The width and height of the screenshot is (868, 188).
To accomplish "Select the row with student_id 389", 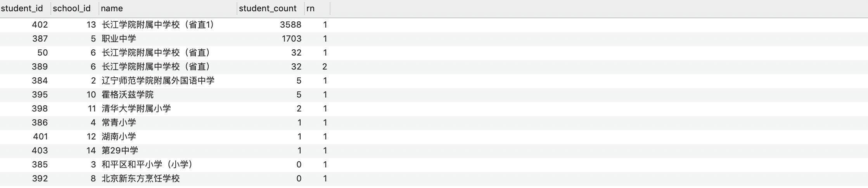I will 434,67.
